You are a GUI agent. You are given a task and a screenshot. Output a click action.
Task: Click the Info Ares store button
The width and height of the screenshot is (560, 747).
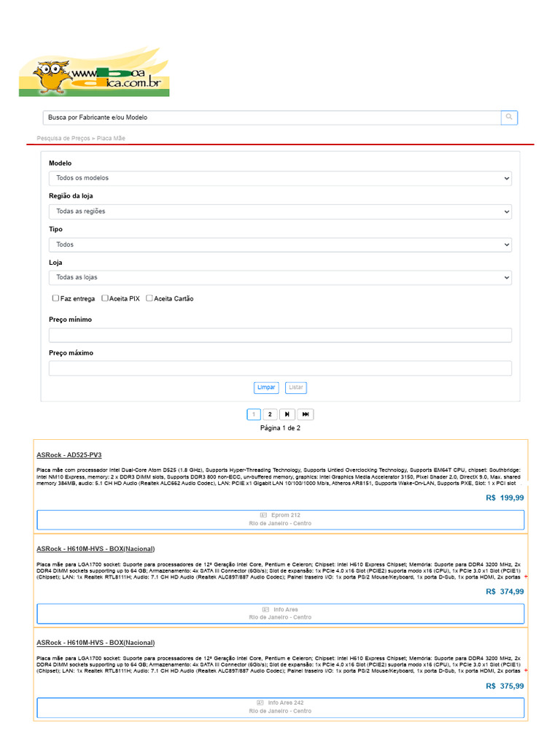281,614
